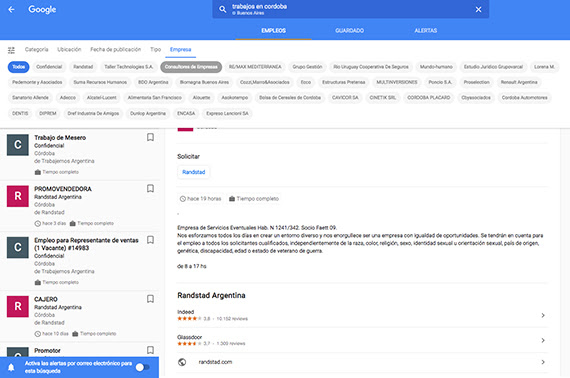Open the Promotor listing title

pos(47,350)
